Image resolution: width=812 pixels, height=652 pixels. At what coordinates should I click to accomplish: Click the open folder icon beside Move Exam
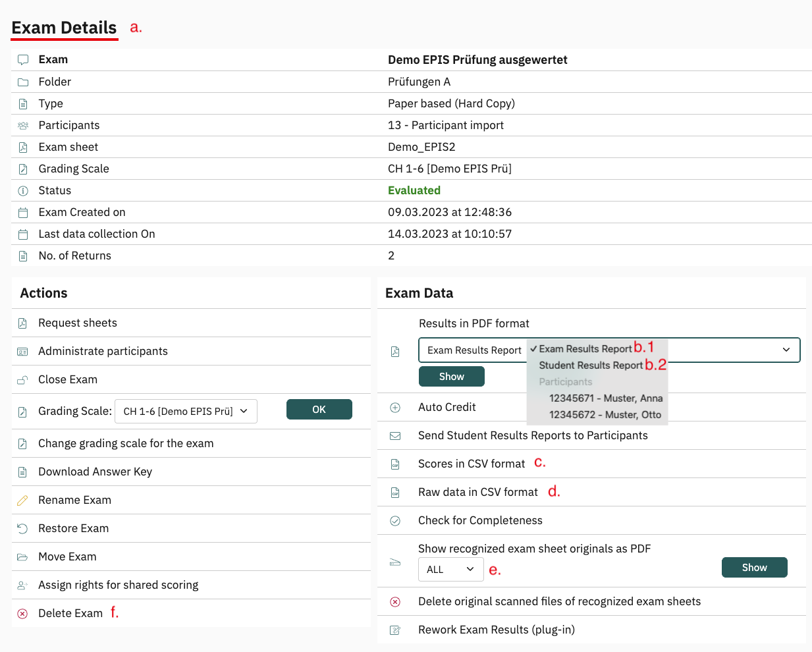[x=22, y=557]
